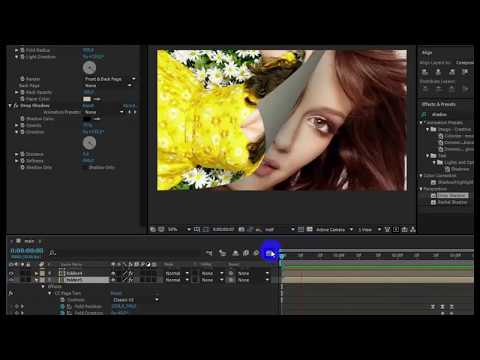Collapse the CC Page Turn effect in timeline
The height and width of the screenshot is (360, 480).
click(49, 293)
